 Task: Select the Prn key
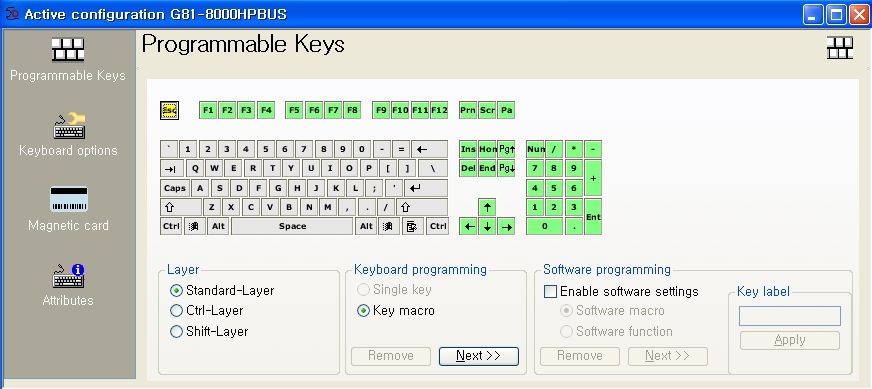(x=468, y=110)
